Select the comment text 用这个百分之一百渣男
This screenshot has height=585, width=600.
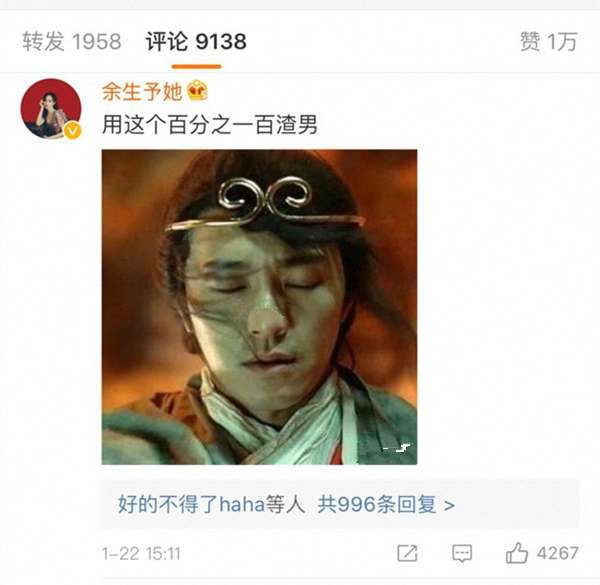(210, 125)
